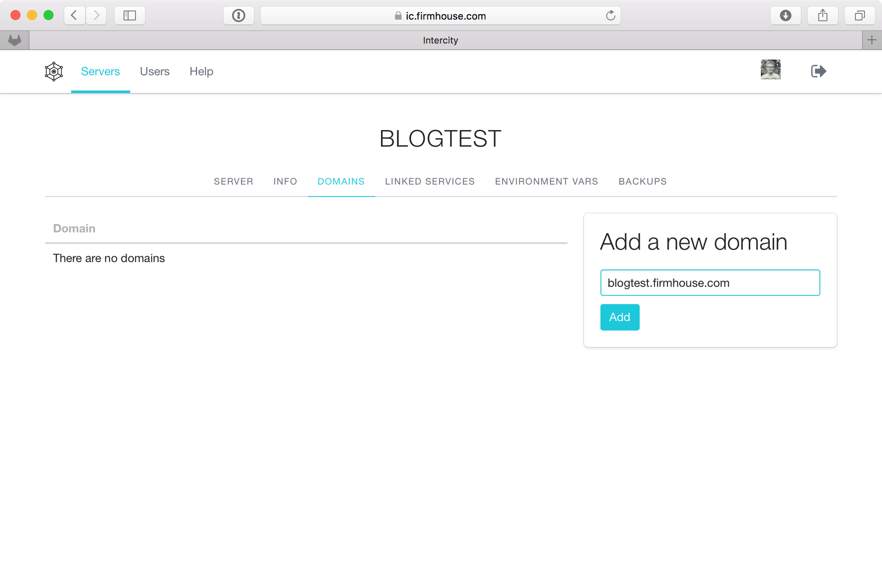Open the BACKUPS tab
This screenshot has width=882, height=588.
[643, 182]
